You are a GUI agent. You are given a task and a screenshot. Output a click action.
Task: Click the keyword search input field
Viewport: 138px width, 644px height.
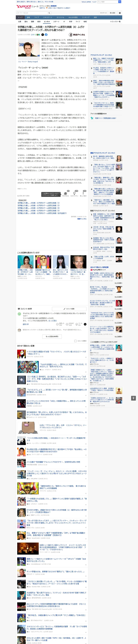(32, 13)
